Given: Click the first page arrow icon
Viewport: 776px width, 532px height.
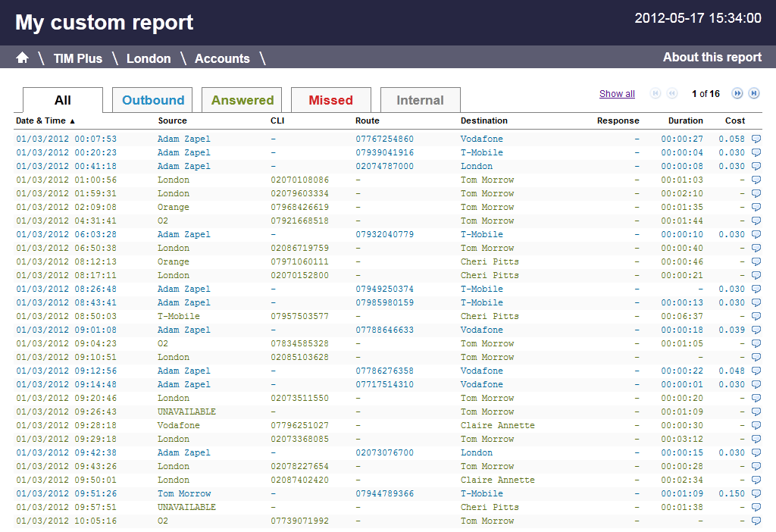Looking at the screenshot, I should (655, 93).
